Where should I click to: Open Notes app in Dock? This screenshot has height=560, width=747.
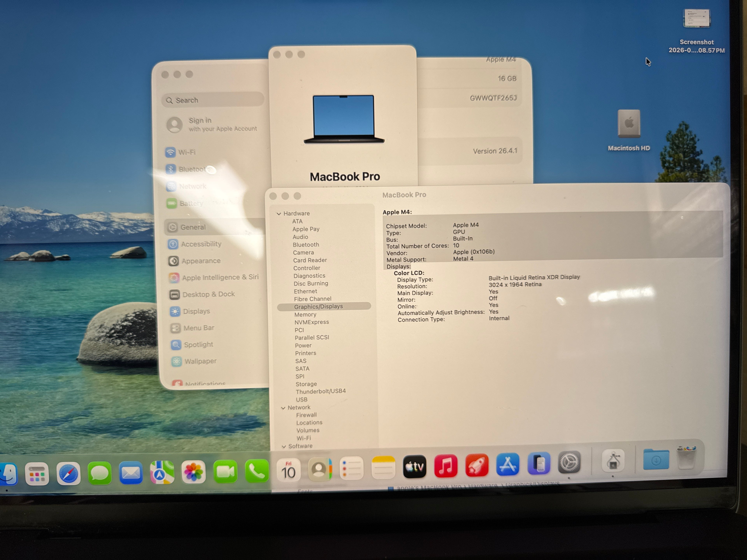(x=383, y=468)
